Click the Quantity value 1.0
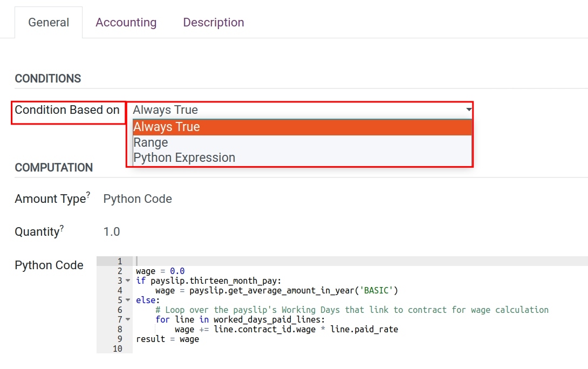Screen dimensions: 588x369 tap(112, 232)
